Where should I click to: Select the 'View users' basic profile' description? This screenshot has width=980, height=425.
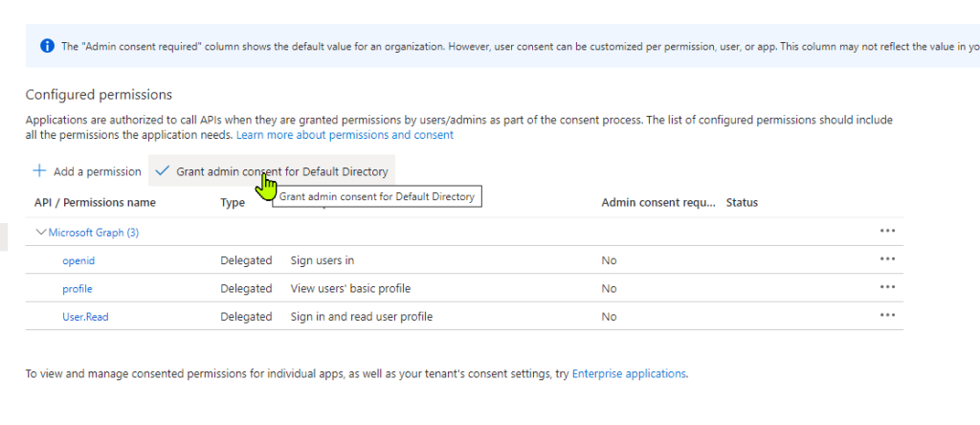(x=350, y=288)
